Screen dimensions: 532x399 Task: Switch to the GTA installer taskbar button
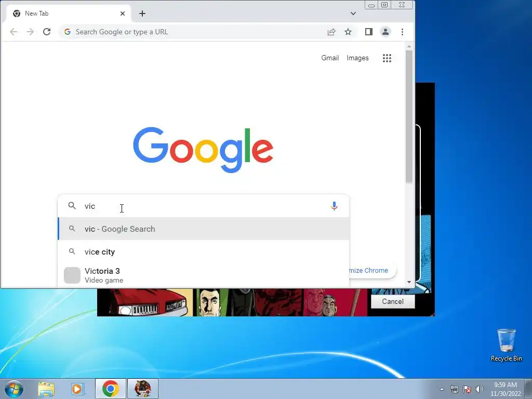click(143, 389)
